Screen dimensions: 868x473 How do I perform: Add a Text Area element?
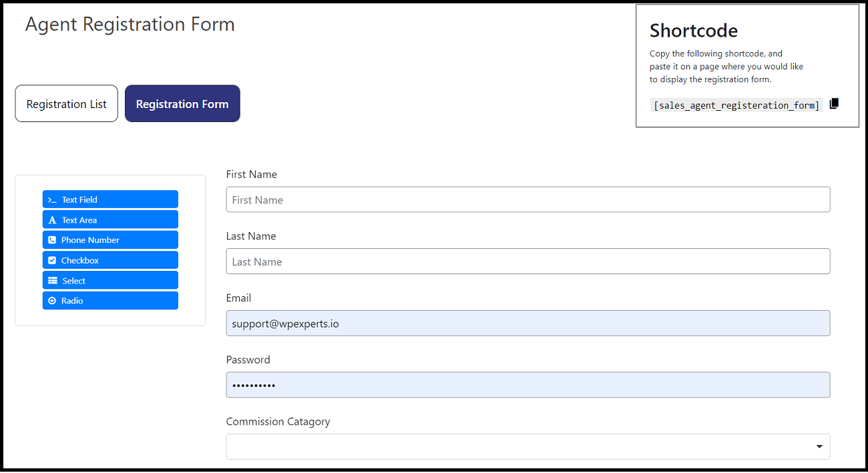(x=110, y=219)
